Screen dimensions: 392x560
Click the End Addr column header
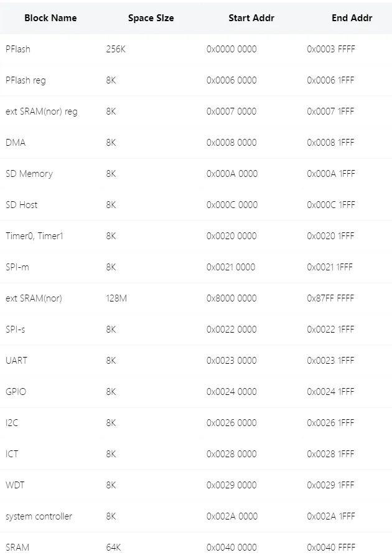pos(352,18)
